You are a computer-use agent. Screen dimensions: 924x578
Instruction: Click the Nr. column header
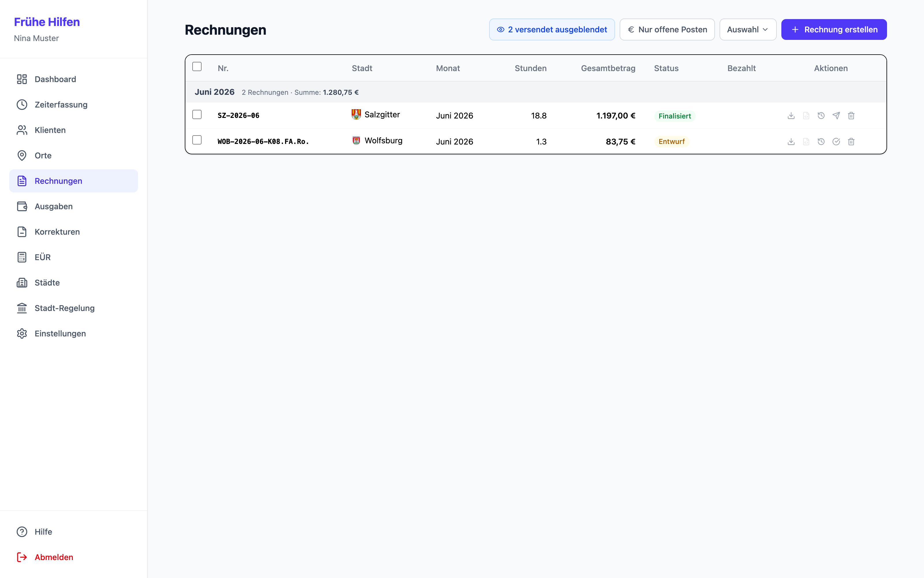click(223, 68)
